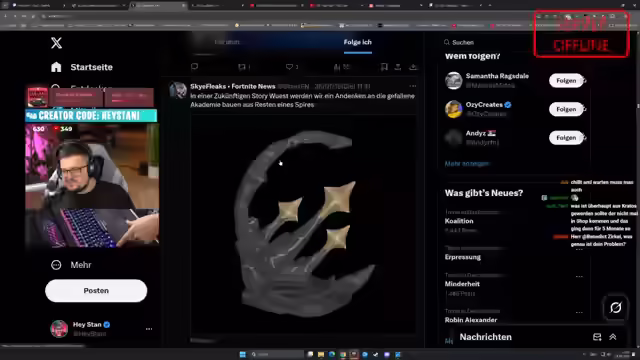The width and height of the screenshot is (640, 360).
Task: Open the Grok icon at bottom right
Action: [x=616, y=307]
